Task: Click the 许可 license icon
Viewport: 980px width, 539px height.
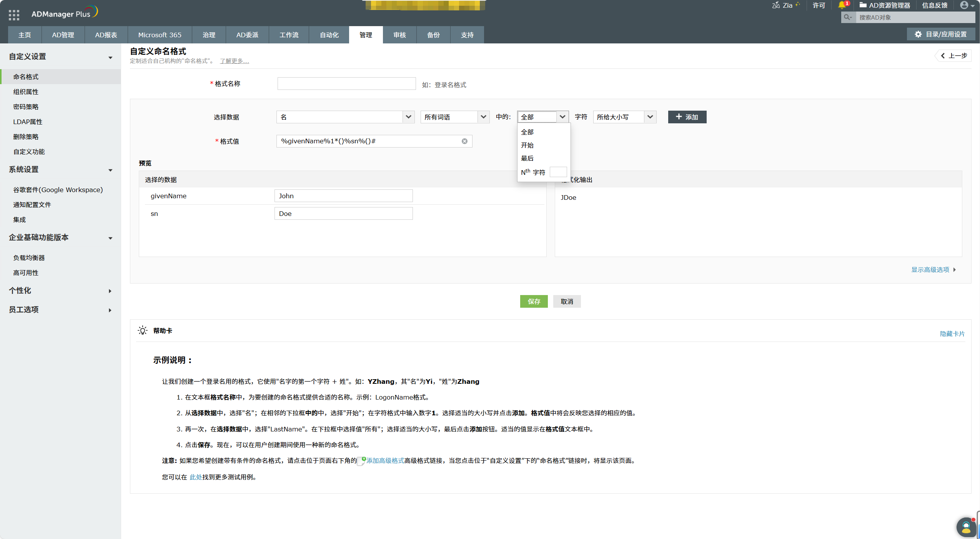Action: (819, 5)
